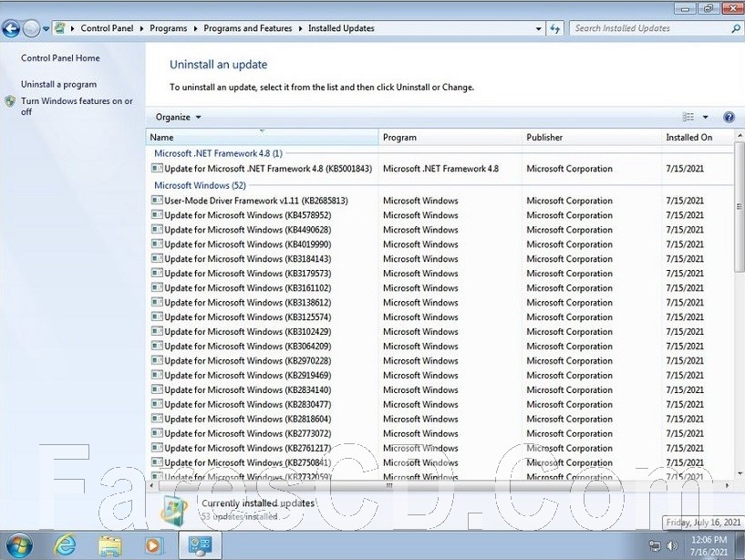The image size is (745, 560).
Task: Open the Windows Start menu orb
Action: (x=18, y=545)
